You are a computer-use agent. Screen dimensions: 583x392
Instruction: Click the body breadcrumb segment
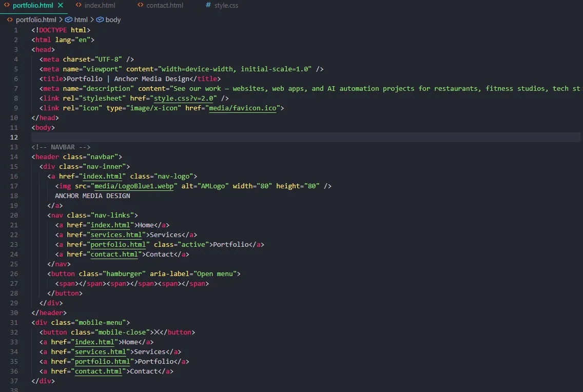[x=113, y=19]
